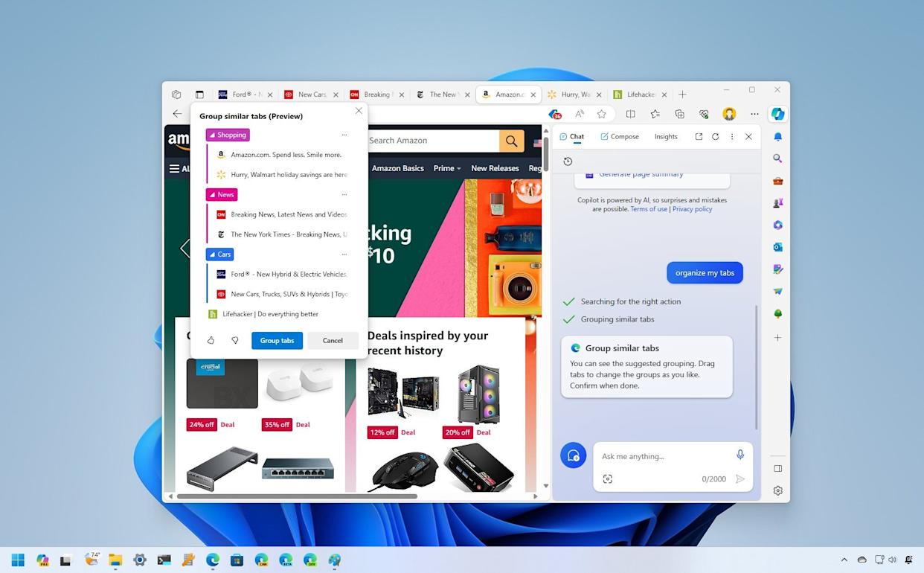
Task: Open more options for News group
Action: pos(344,194)
